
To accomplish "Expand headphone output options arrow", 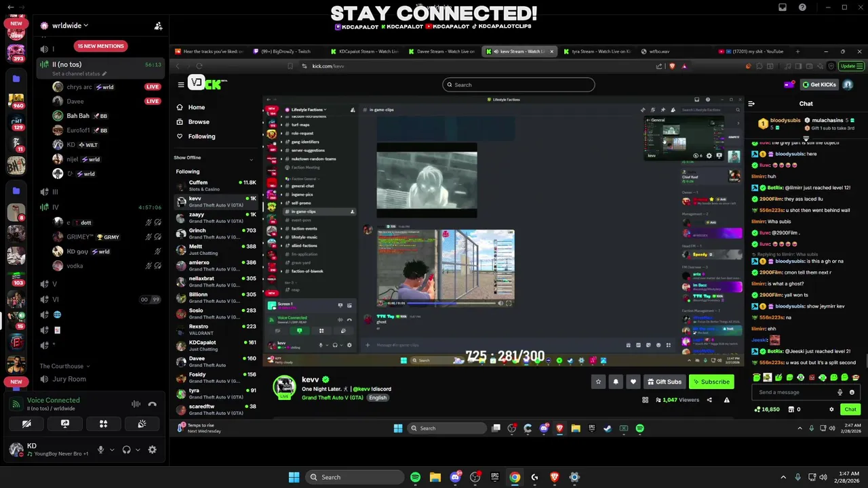I will (138, 449).
